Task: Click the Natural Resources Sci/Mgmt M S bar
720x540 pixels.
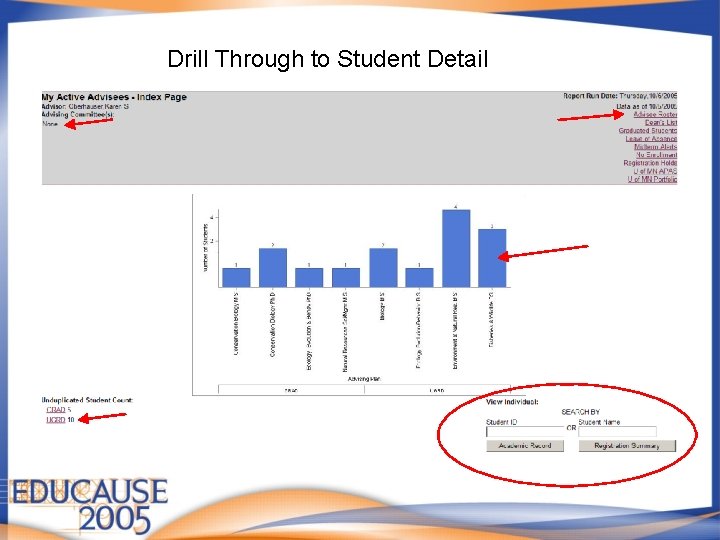Action: pos(346,278)
